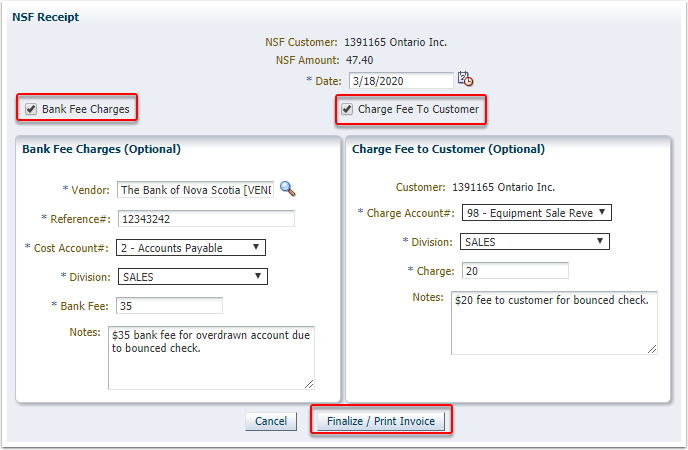Screen dimensions: 688x450
Task: Expand the Division dropdown under Charge Fee to Customer
Action: point(535,242)
